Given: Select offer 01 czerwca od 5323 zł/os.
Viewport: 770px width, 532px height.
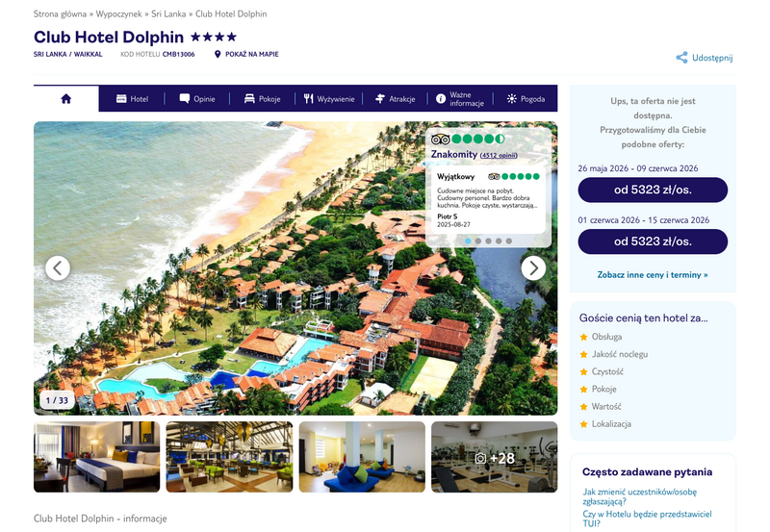Looking at the screenshot, I should 653,241.
